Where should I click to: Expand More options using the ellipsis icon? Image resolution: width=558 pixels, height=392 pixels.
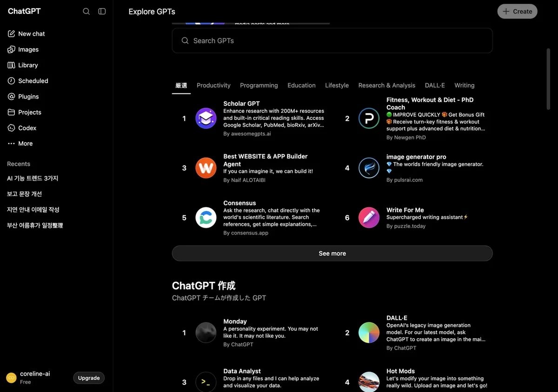[x=11, y=144]
